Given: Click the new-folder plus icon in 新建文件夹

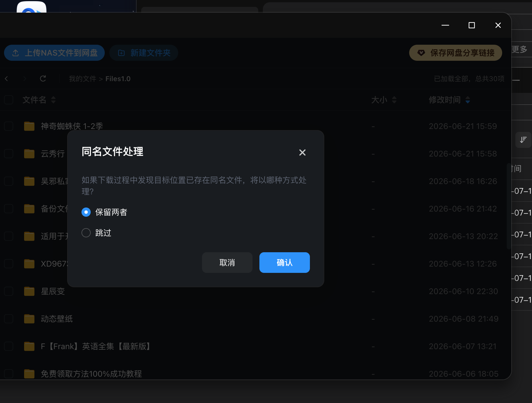Looking at the screenshot, I should tap(121, 53).
